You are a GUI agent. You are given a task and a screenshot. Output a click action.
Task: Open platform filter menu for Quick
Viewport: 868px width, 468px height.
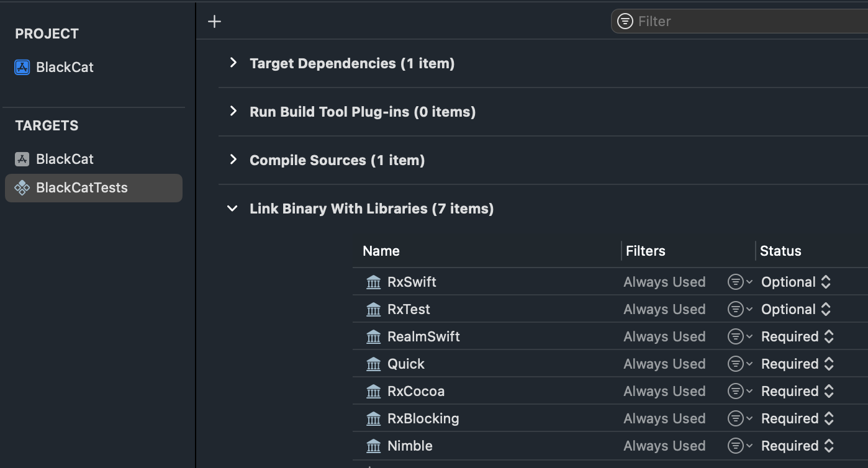click(x=740, y=364)
